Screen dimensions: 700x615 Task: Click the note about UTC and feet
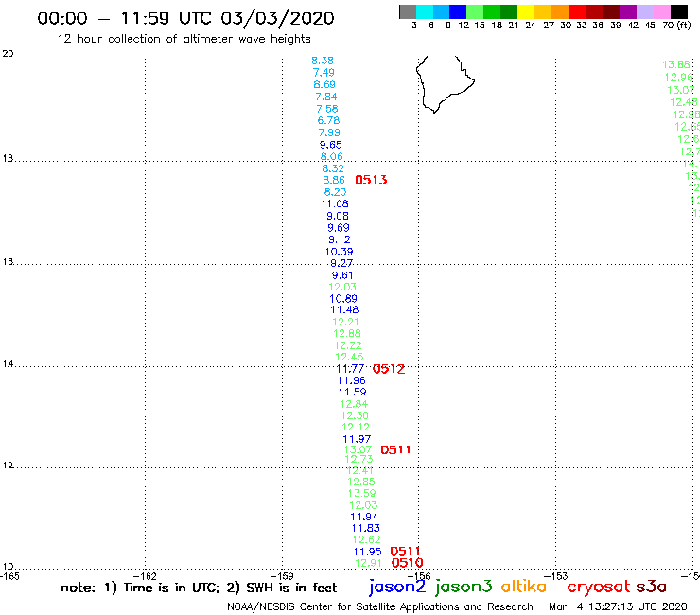point(199,588)
